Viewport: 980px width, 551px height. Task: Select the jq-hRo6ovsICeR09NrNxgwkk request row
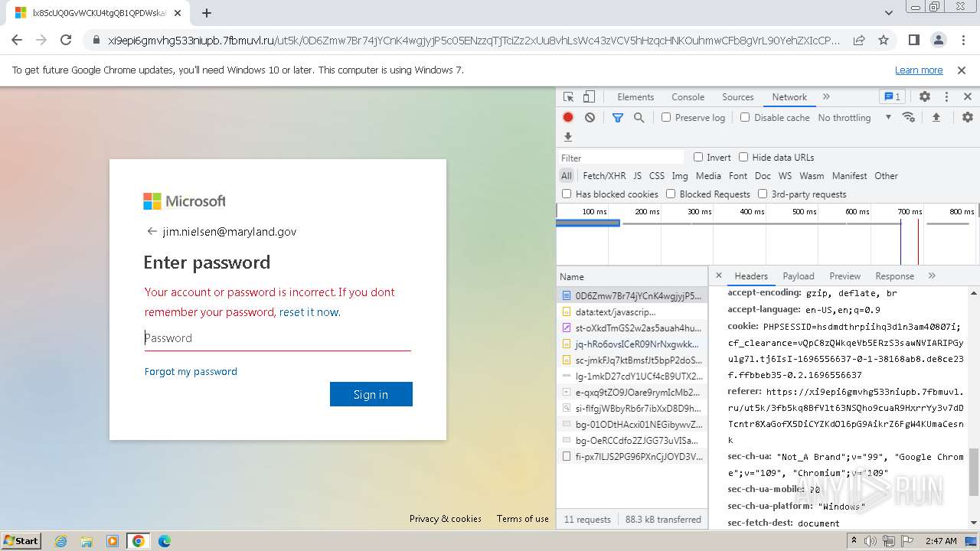point(632,344)
